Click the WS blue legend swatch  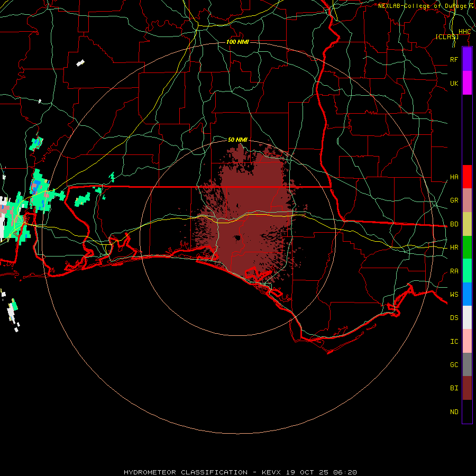coord(467,294)
